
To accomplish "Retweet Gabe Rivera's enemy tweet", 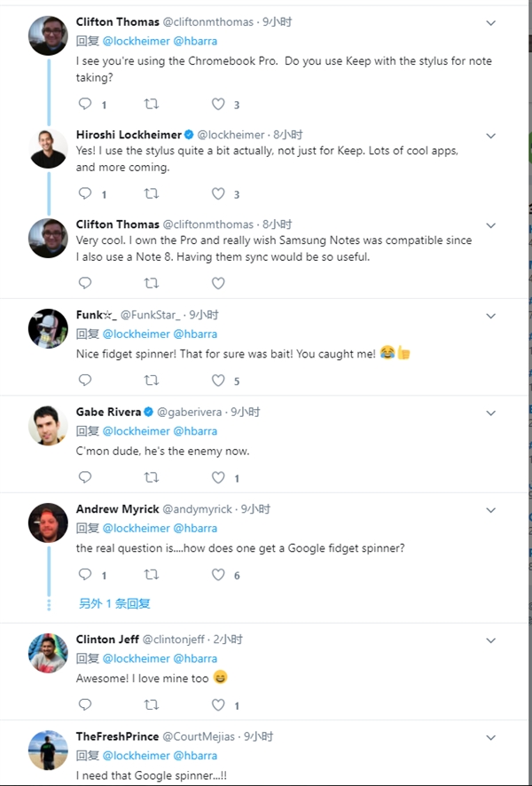I will coord(152,477).
